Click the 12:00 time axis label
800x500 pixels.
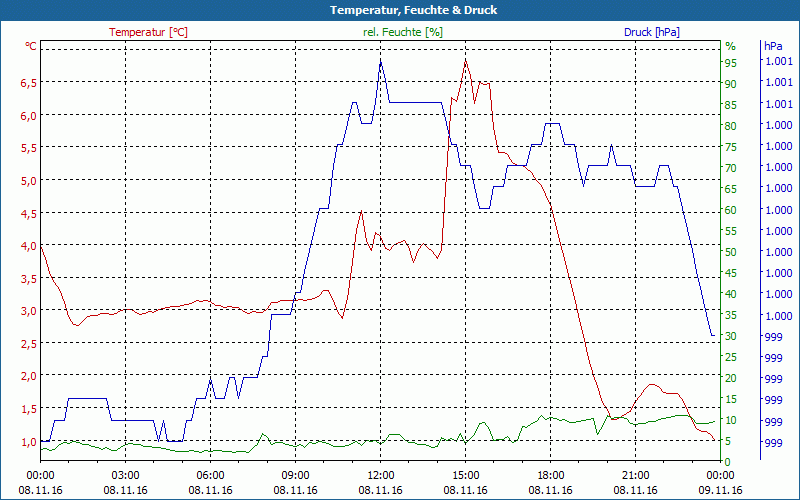(381, 475)
